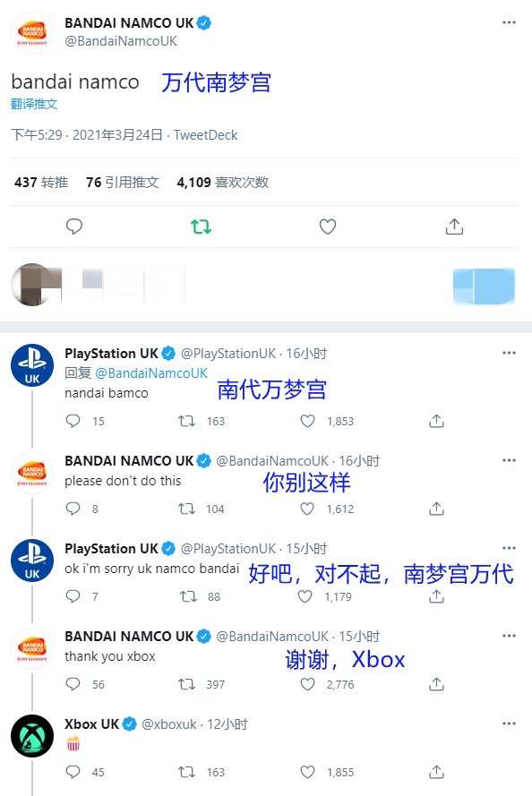Viewport: 532px width, 796px height.
Task: Click green retweet icon on main tweet
Action: click(201, 227)
